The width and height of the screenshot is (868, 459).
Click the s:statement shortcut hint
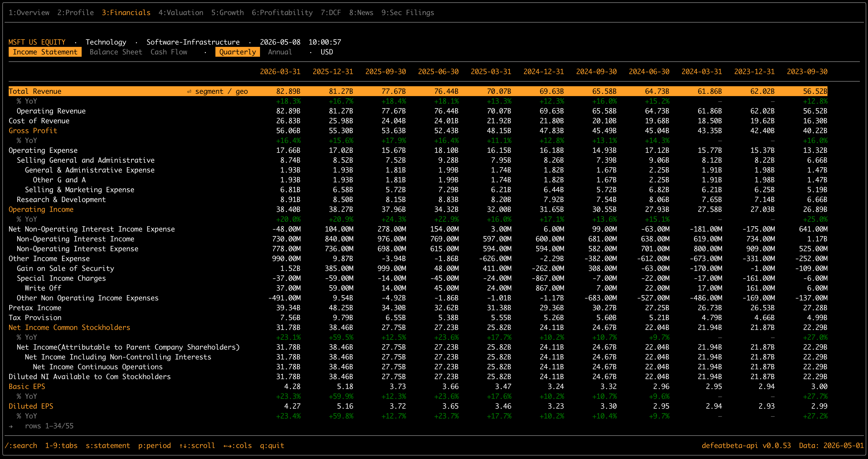(x=108, y=445)
